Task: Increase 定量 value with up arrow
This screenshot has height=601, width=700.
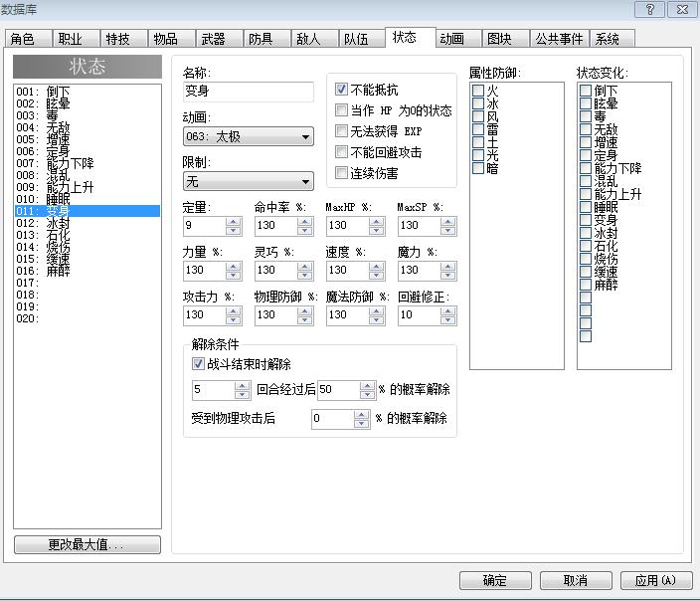Action: coord(234,221)
